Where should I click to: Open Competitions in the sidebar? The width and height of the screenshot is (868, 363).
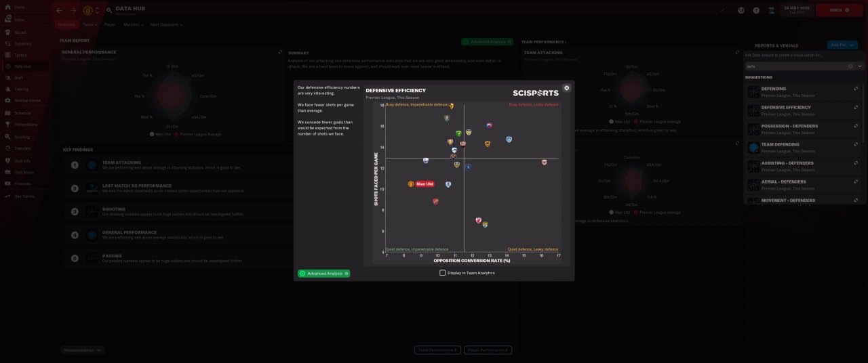pyautogui.click(x=26, y=125)
